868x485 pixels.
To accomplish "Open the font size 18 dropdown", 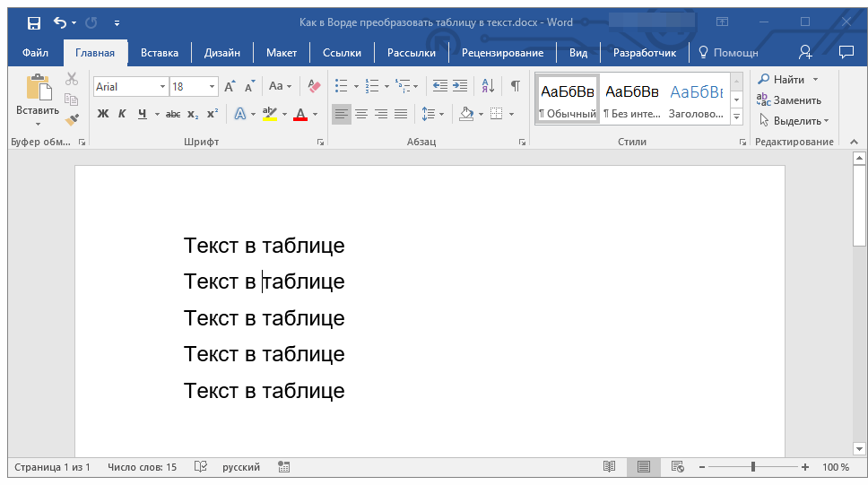I will pyautogui.click(x=212, y=87).
